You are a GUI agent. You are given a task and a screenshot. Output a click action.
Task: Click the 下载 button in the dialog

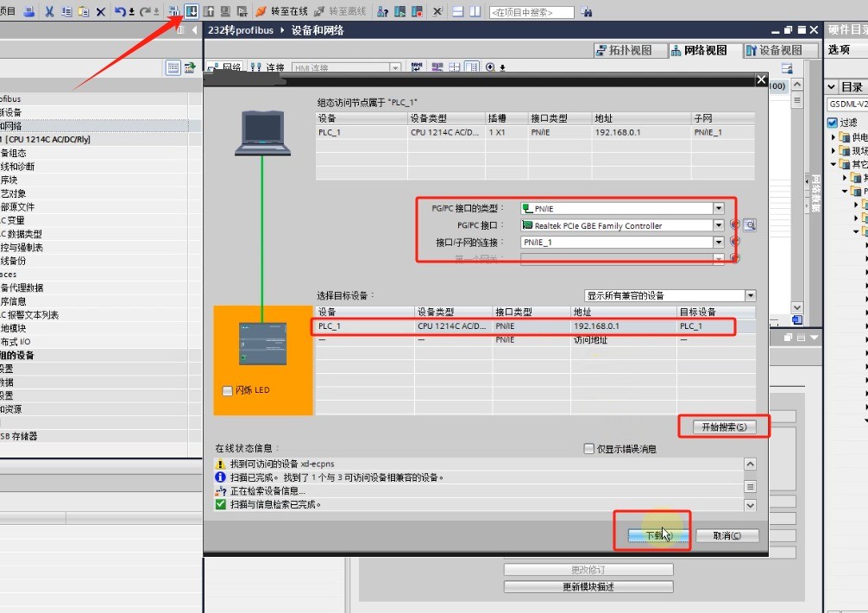click(x=657, y=535)
